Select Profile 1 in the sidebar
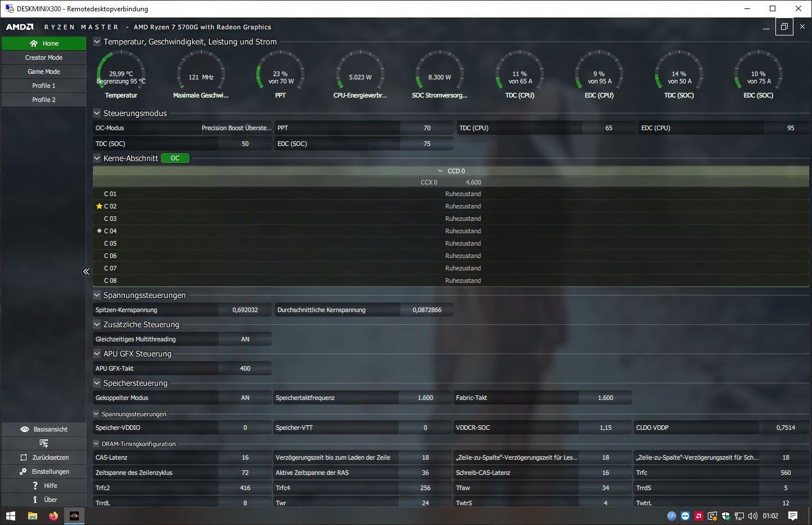 [43, 86]
